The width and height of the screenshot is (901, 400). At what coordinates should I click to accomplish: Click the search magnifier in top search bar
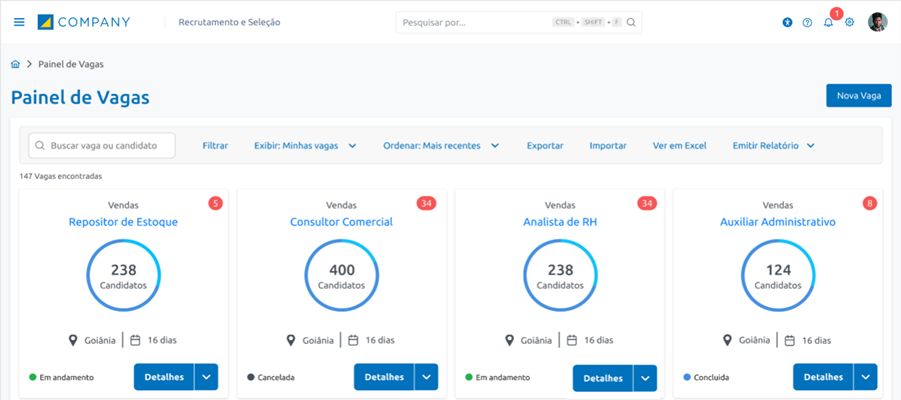(x=632, y=22)
